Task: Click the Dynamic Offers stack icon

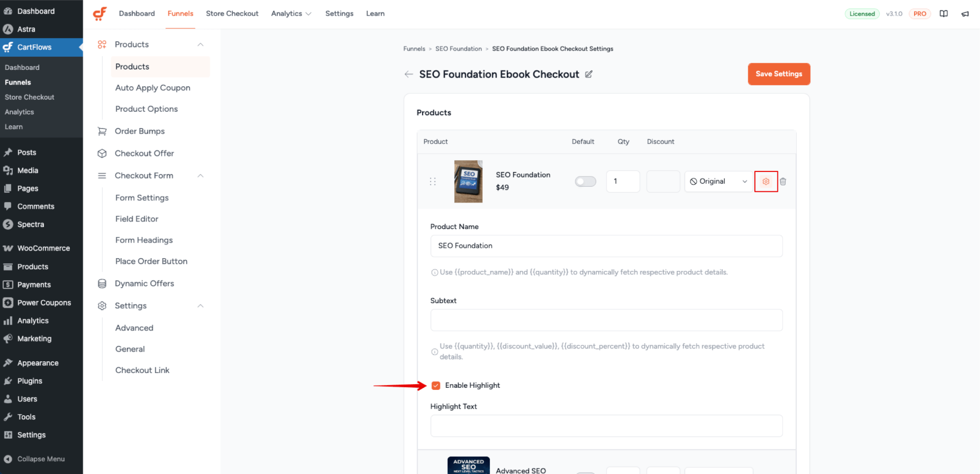Action: [x=102, y=284]
